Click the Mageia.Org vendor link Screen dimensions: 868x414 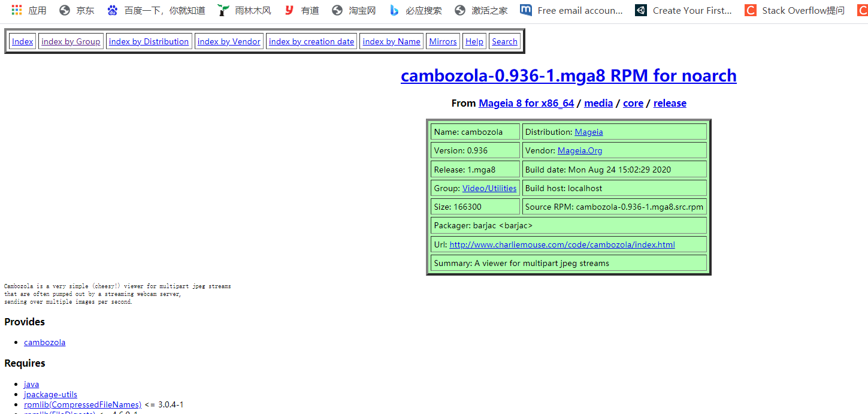coord(580,150)
